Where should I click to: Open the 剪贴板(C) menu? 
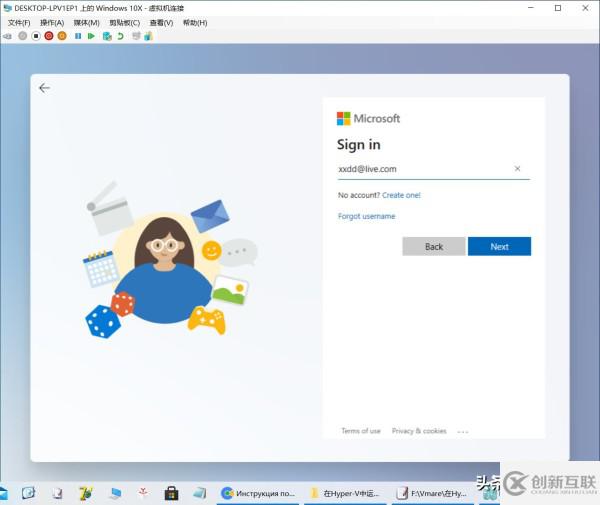coord(125,23)
